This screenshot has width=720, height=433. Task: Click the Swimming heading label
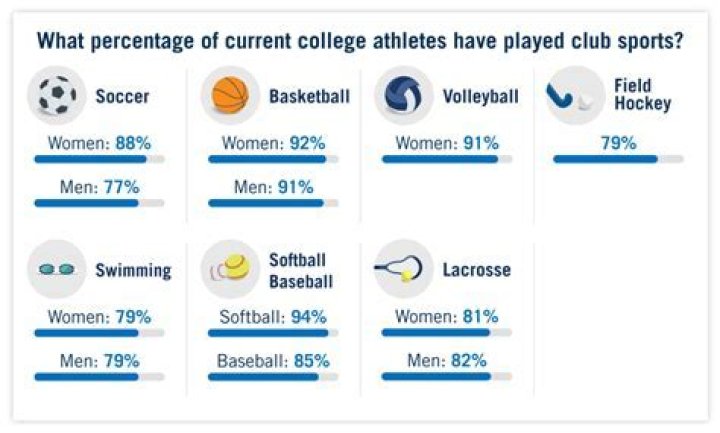pyautogui.click(x=133, y=270)
